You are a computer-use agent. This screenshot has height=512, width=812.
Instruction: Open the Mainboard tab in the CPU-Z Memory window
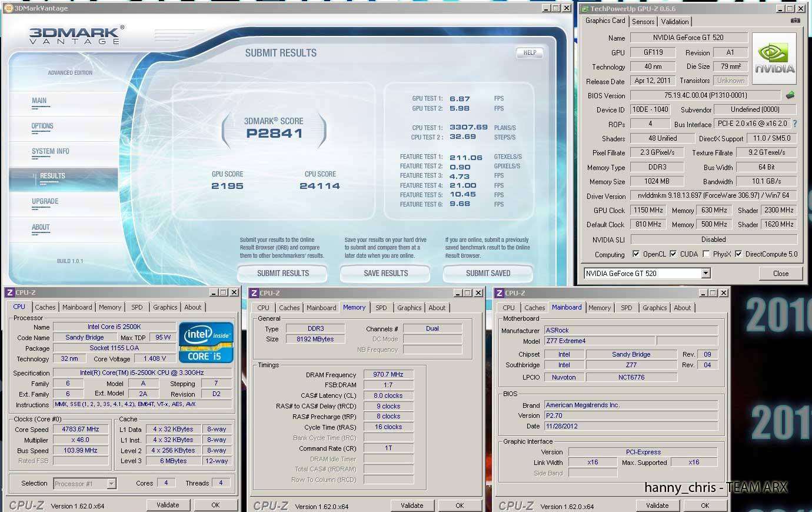[321, 308]
